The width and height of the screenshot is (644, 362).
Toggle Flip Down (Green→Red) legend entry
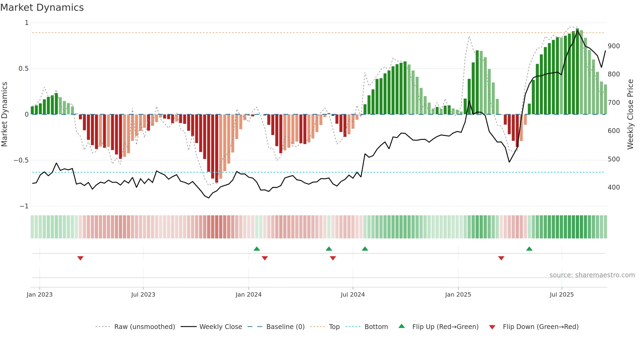pos(533,327)
